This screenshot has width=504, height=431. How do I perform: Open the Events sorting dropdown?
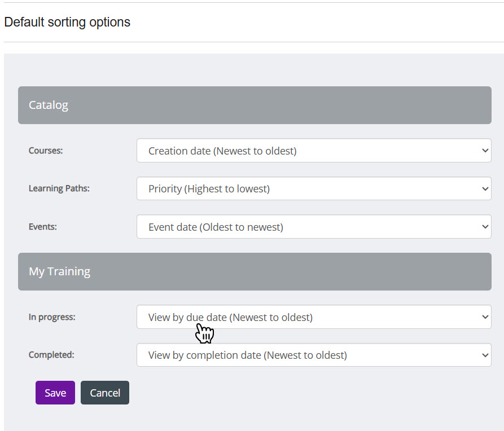[313, 227]
